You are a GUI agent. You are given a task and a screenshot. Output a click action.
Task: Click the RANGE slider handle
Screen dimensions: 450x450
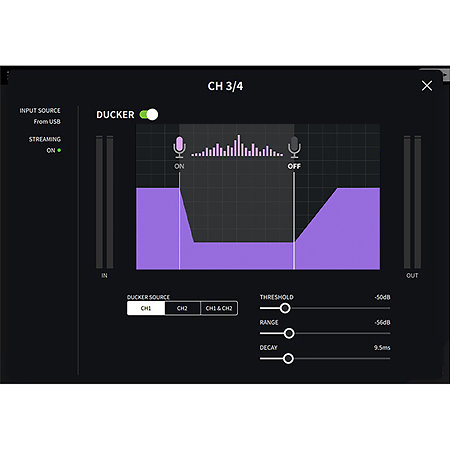click(x=289, y=333)
